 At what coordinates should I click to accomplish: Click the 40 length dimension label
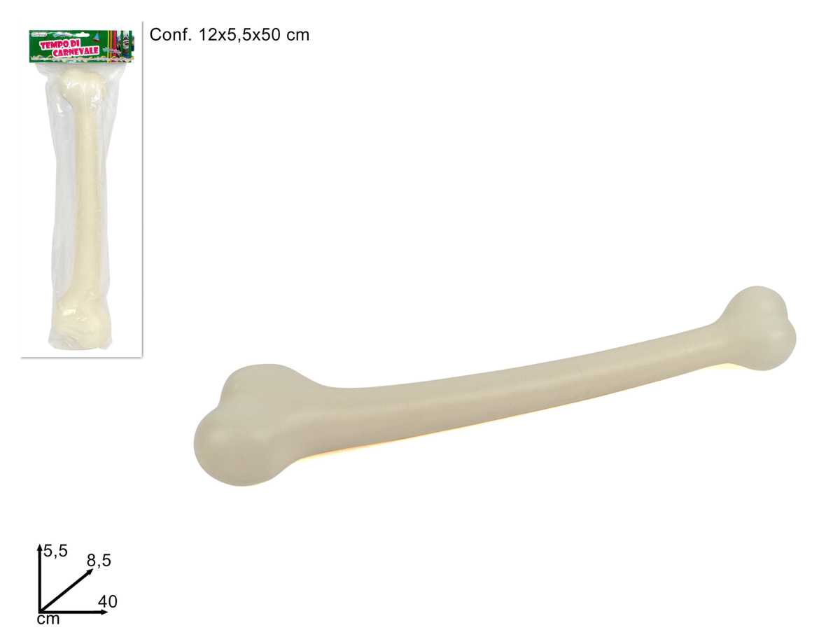108,601
